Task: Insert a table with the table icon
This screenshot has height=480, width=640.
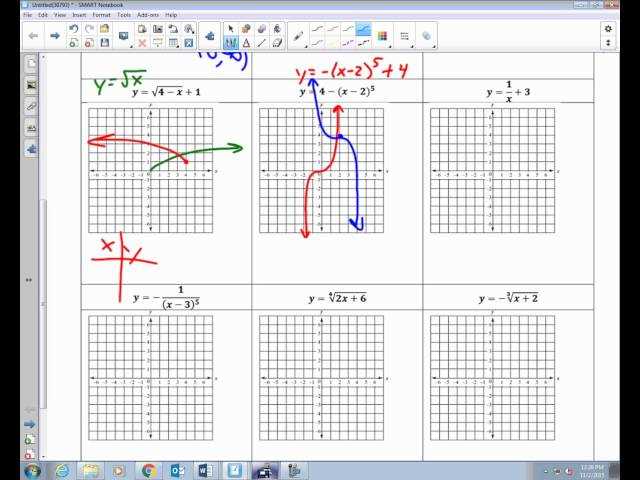Action: [173, 43]
